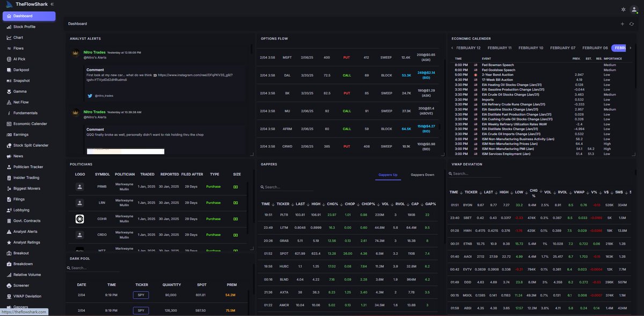Open Politician Tracker in sidebar
The height and width of the screenshot is (316, 644).
click(29, 167)
